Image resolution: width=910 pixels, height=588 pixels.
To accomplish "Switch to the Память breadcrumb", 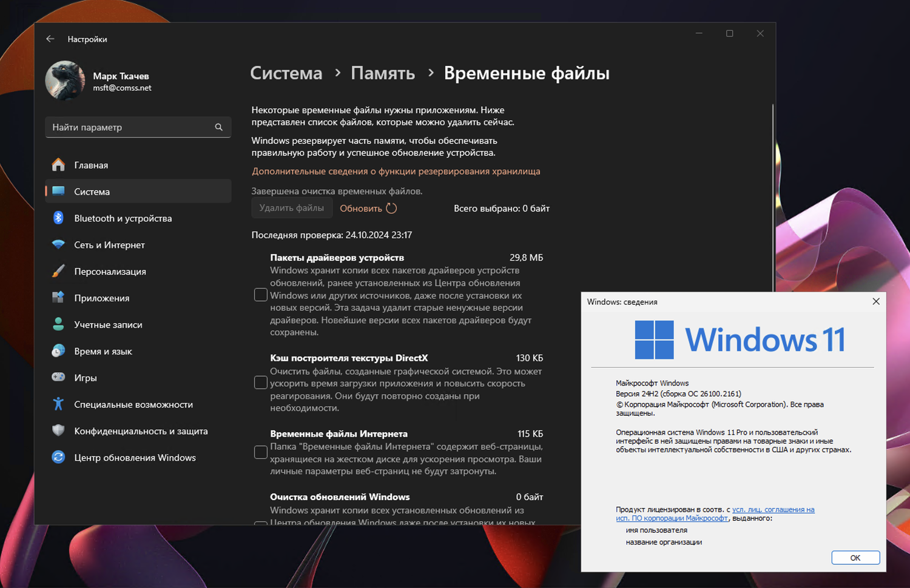I will coord(382,73).
